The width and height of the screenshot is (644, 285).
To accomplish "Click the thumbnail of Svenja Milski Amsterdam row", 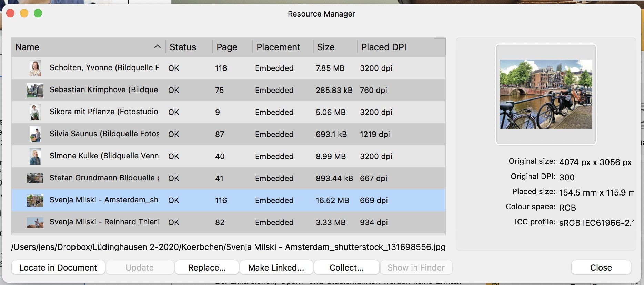I will [x=35, y=200].
